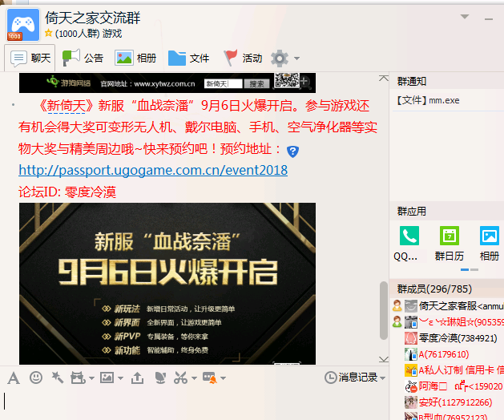The height and width of the screenshot is (420, 504).
Task: Click the font formatting A icon
Action: tap(14, 378)
